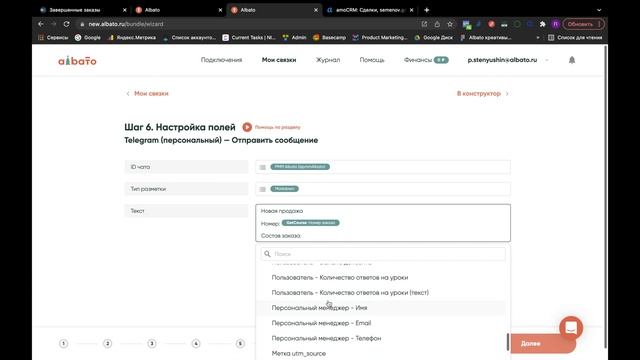The width and height of the screenshot is (640, 360).
Task: Open the Список для чтения reading list
Action: (575, 38)
